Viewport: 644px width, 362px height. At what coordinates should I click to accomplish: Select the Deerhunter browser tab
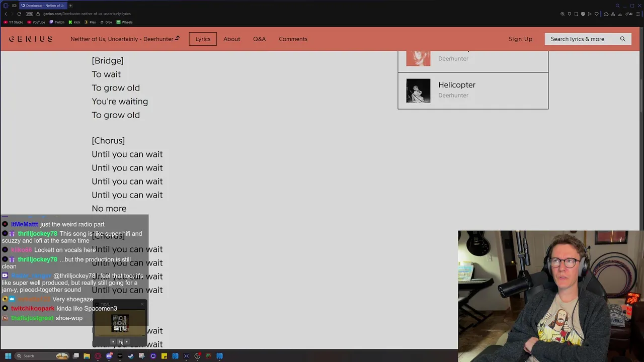click(x=43, y=6)
